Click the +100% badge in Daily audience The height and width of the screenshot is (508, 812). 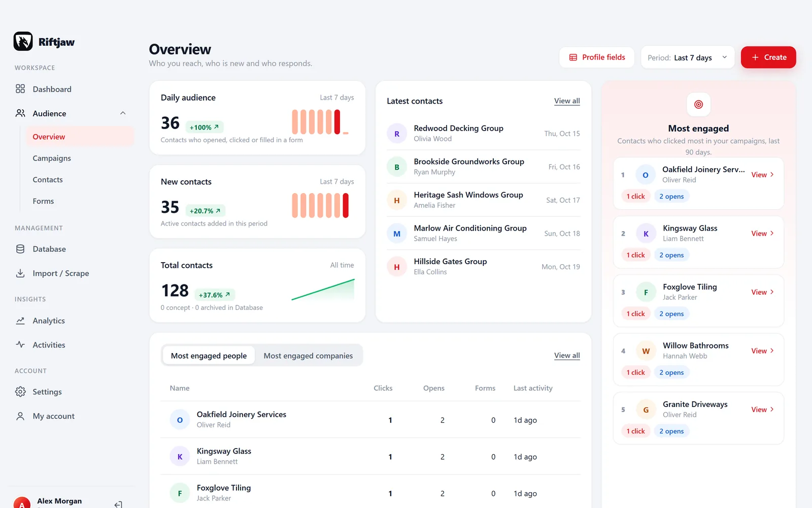[x=205, y=128]
